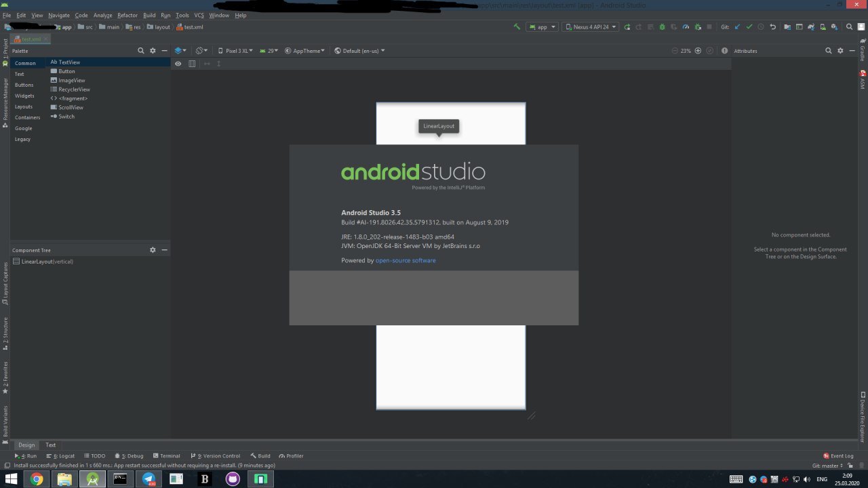The image size is (868, 488).
Task: Open the Navigate menu
Action: click(59, 15)
